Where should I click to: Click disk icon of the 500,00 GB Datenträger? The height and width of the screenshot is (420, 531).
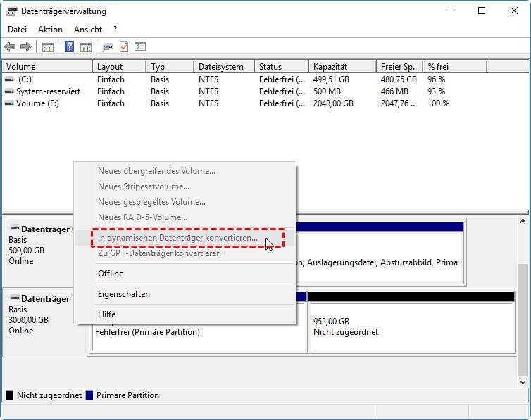tap(15, 227)
